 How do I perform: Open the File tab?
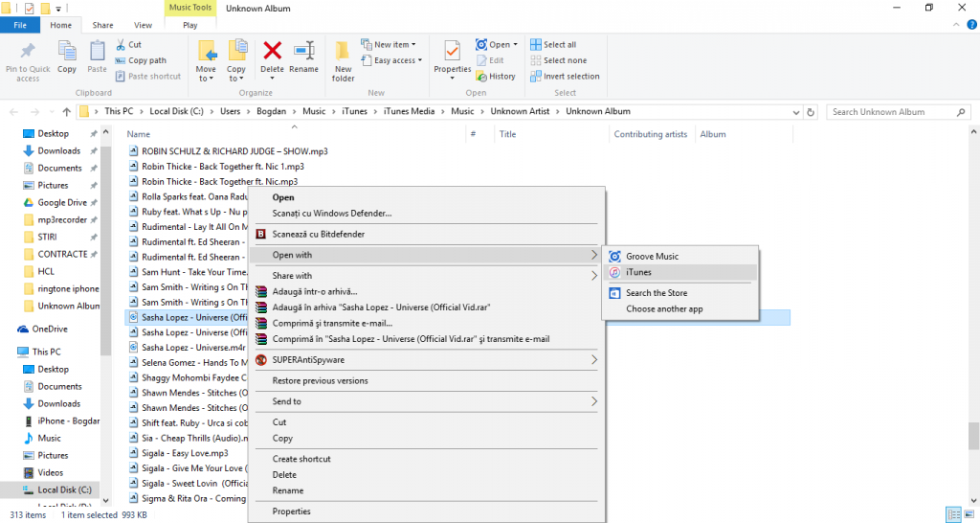(x=20, y=25)
